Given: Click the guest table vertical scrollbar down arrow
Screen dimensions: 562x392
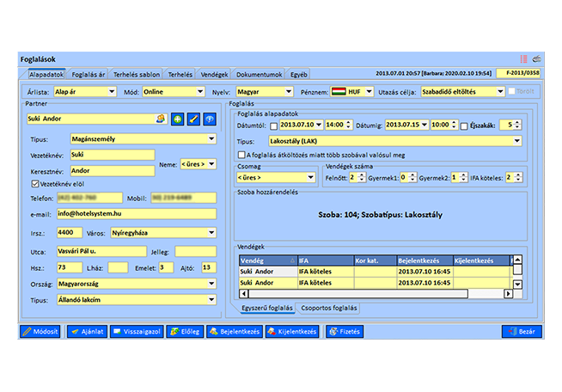Looking at the screenshot, I should pyautogui.click(x=517, y=284).
